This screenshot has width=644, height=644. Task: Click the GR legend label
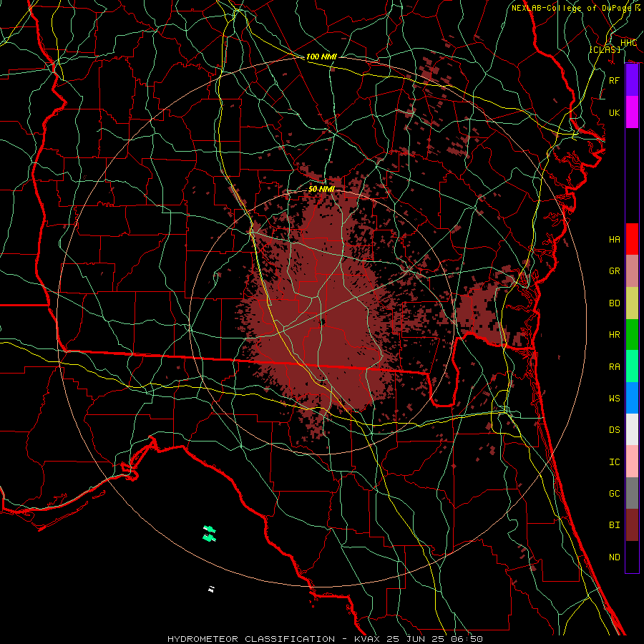[615, 271]
